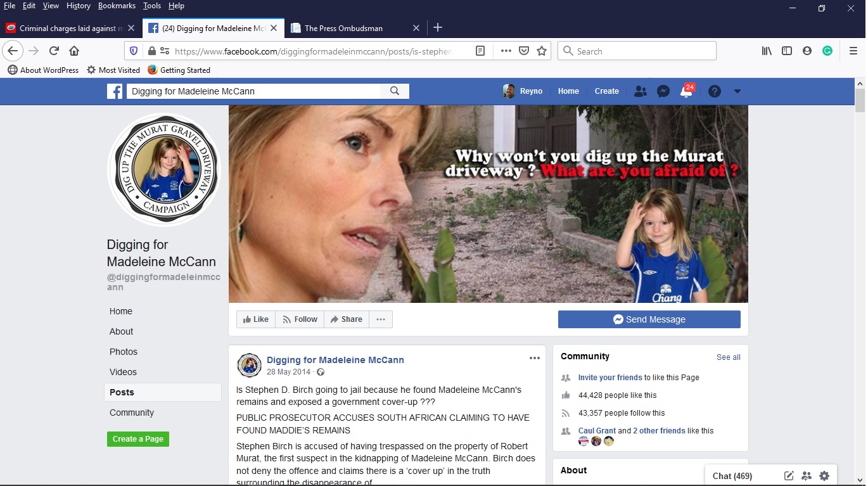This screenshot has width=868, height=486.
Task: Open the page's more options ellipsis button
Action: [381, 319]
